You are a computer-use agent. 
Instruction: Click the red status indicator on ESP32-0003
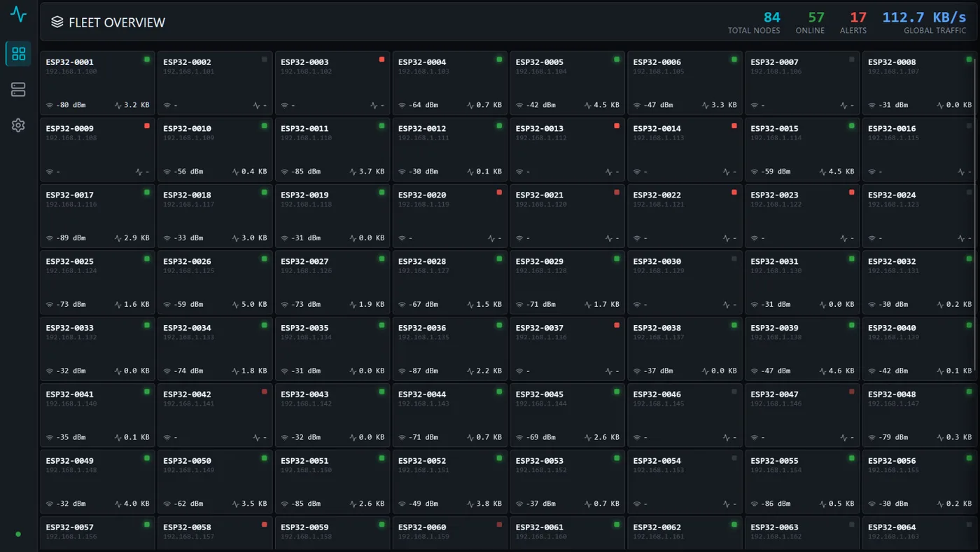[x=381, y=60]
